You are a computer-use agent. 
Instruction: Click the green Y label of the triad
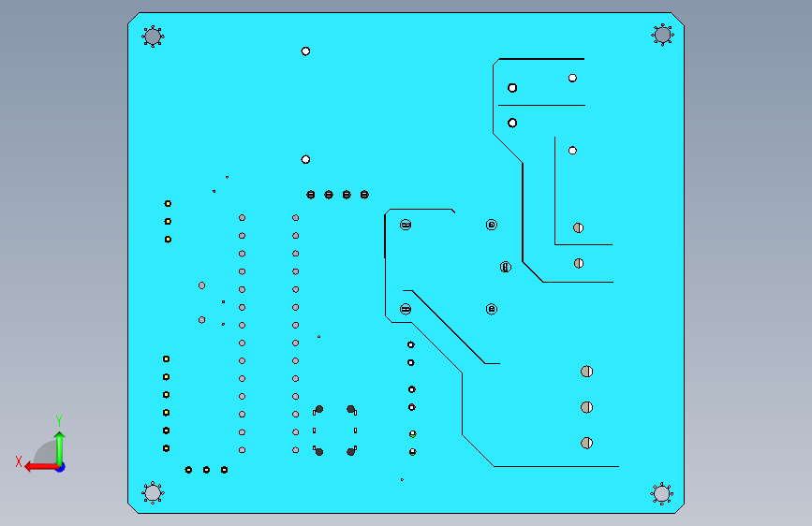tap(59, 420)
